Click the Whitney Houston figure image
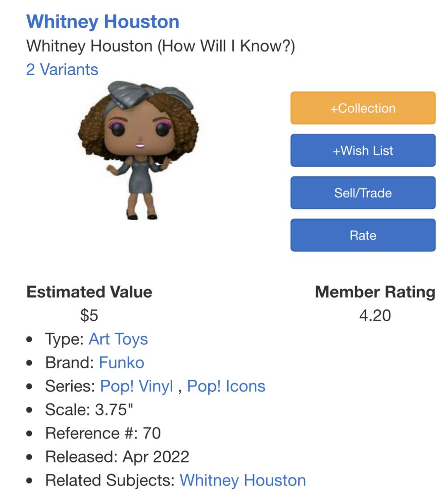448x498 pixels. 139,152
